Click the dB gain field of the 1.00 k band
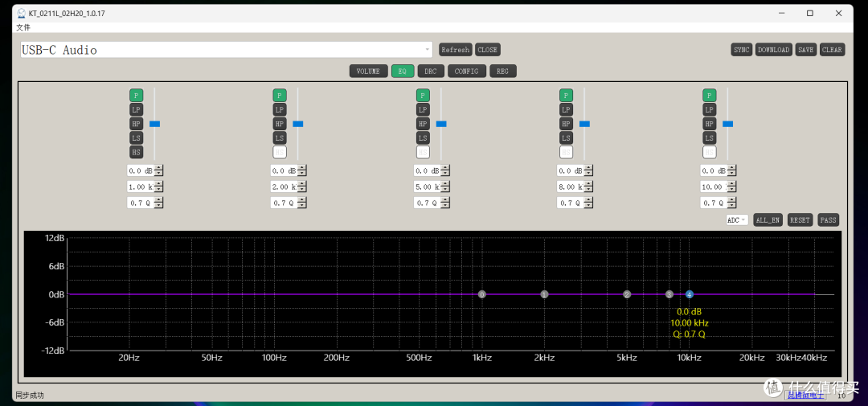This screenshot has width=868, height=406. pyautogui.click(x=141, y=170)
